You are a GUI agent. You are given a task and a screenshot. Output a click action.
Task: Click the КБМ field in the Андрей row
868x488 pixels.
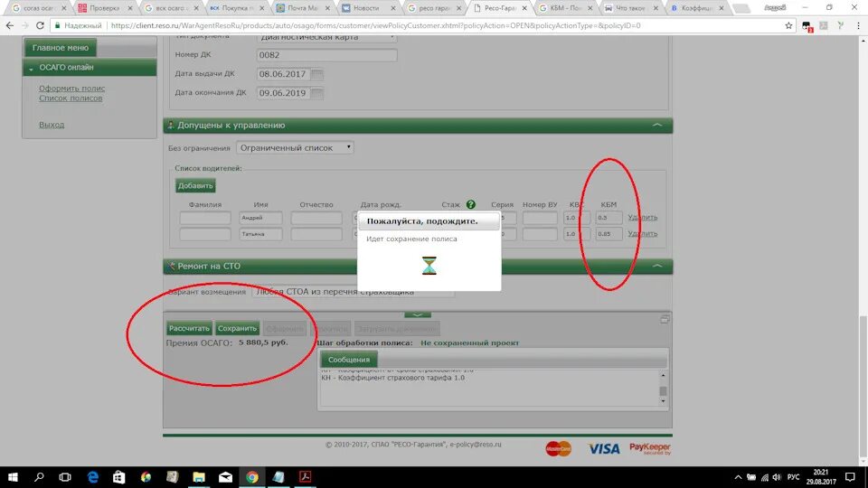[609, 218]
